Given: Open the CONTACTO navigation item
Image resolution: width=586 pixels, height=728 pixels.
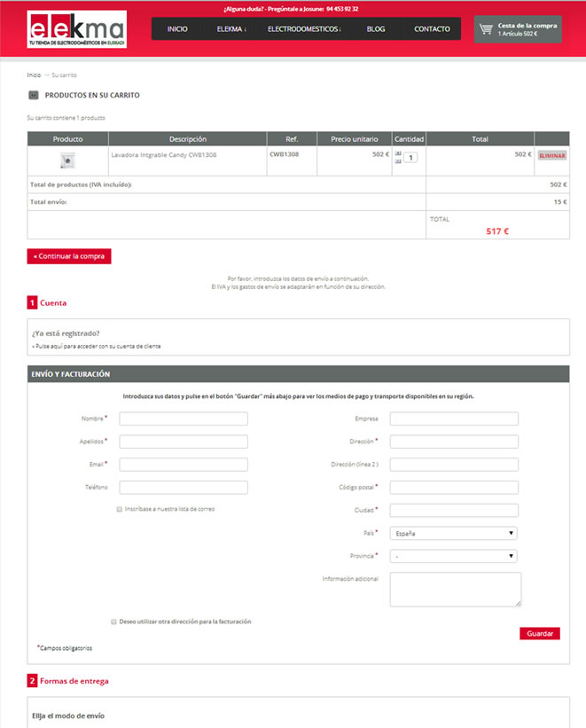Looking at the screenshot, I should [432, 28].
